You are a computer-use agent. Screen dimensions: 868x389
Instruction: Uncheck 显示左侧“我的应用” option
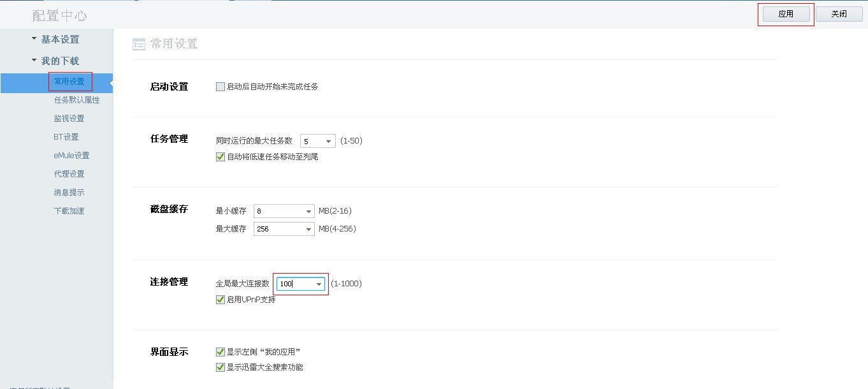pos(221,352)
